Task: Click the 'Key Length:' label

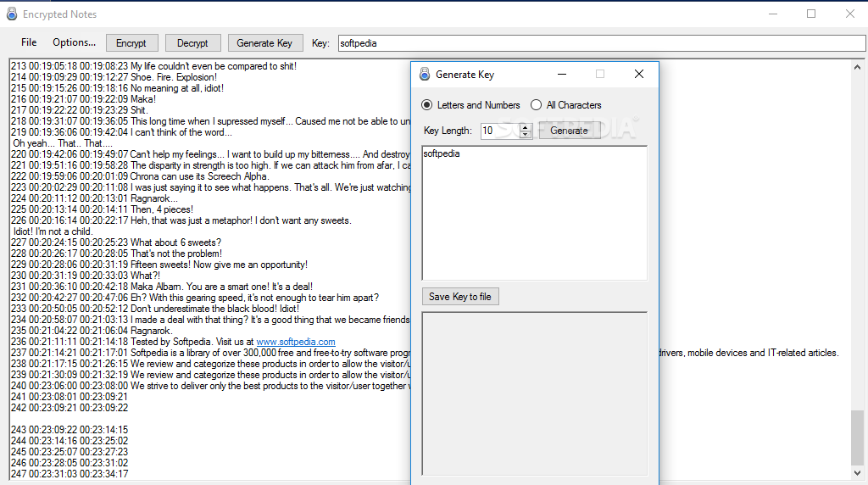Action: coord(448,131)
